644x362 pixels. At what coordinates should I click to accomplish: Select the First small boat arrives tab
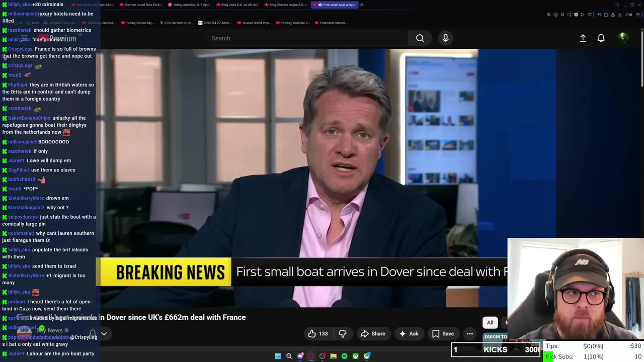coord(334,5)
